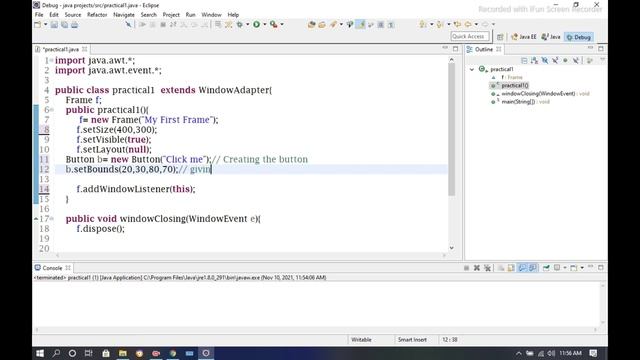Viewport: 640px width, 360px height.
Task: Select the practical1.java editor tab
Action: (x=60, y=49)
